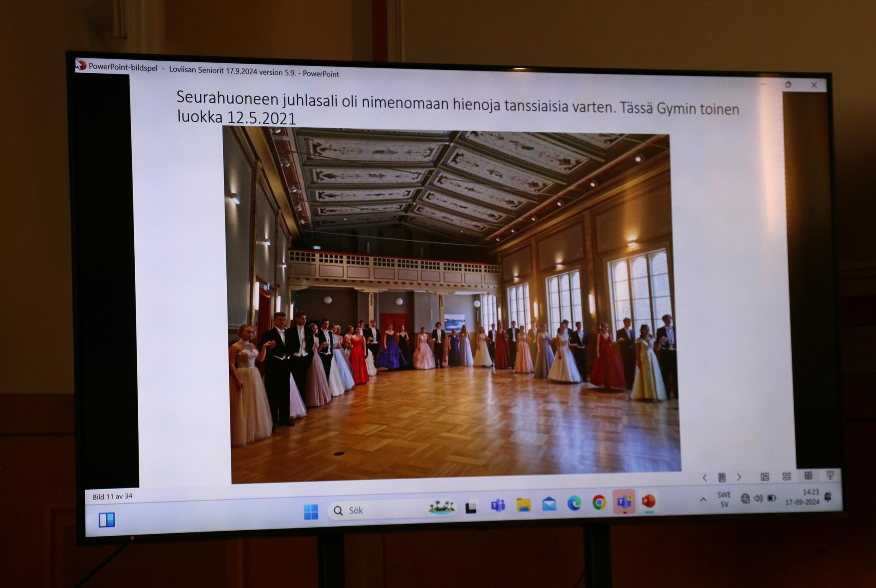Open the network status icon

tap(745, 499)
